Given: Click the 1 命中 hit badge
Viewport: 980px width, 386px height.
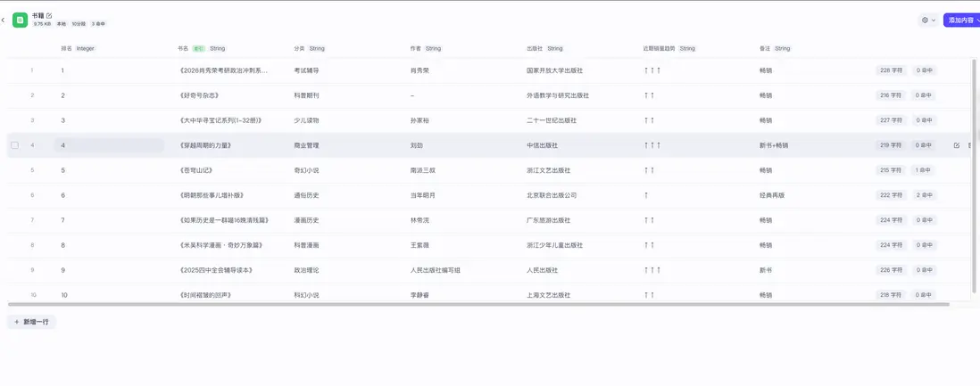Looking at the screenshot, I should click(924, 170).
